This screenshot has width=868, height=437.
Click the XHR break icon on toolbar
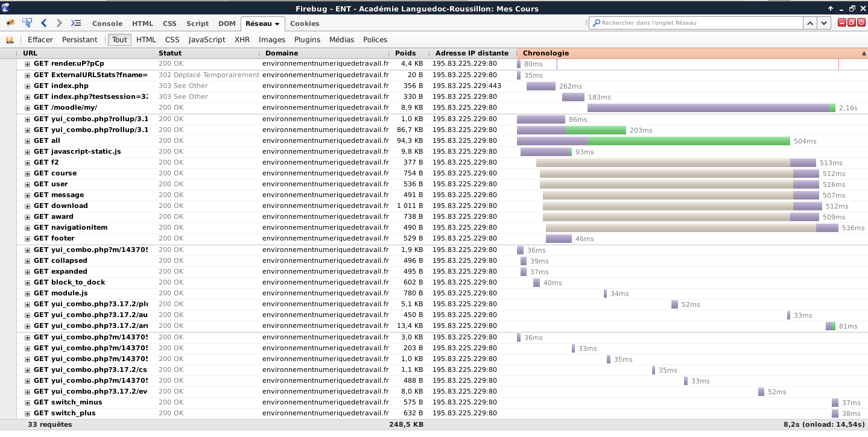(10, 40)
